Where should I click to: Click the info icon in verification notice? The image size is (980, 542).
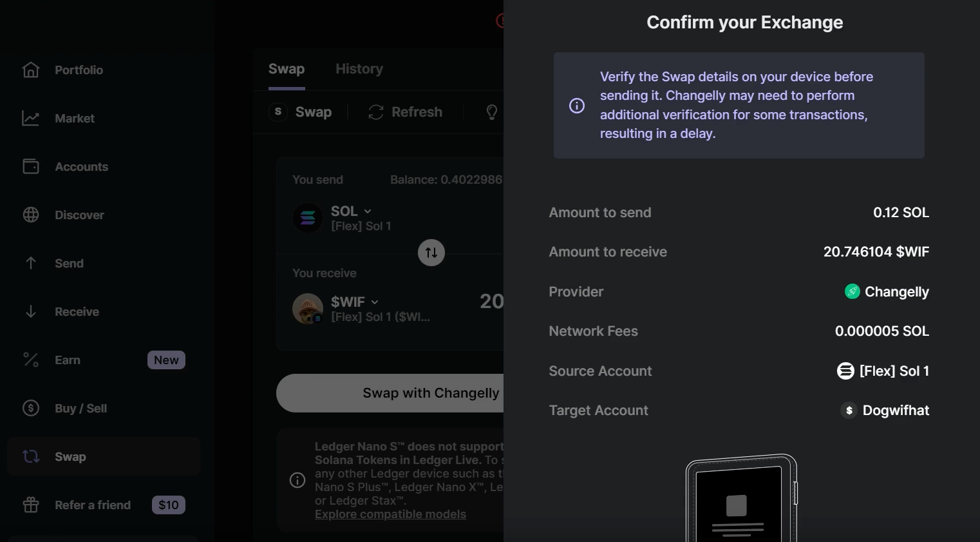577,106
